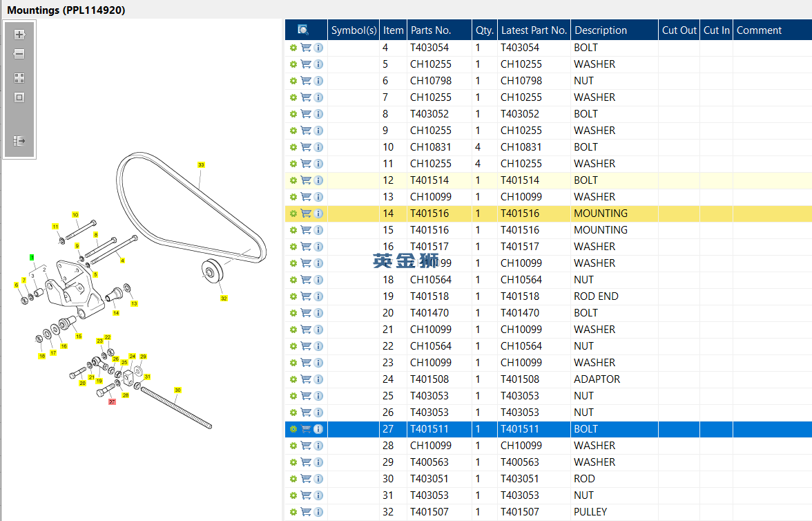Image resolution: width=812 pixels, height=521 pixels.
Task: Select the row for item 12 T401514
Action: (x=548, y=180)
